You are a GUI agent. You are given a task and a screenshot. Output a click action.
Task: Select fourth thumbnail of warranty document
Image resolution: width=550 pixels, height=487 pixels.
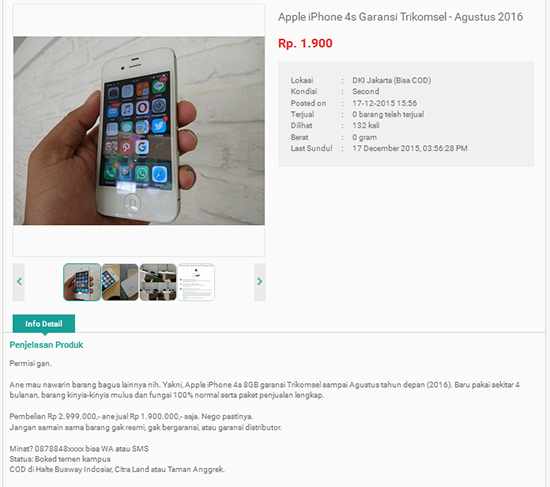point(196,282)
